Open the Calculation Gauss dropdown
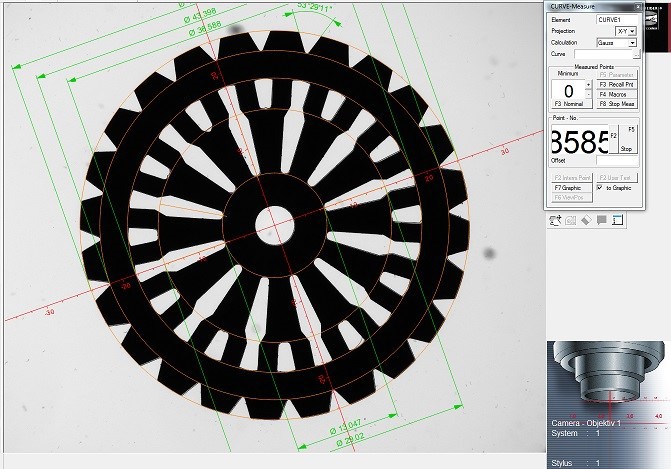 pos(632,43)
